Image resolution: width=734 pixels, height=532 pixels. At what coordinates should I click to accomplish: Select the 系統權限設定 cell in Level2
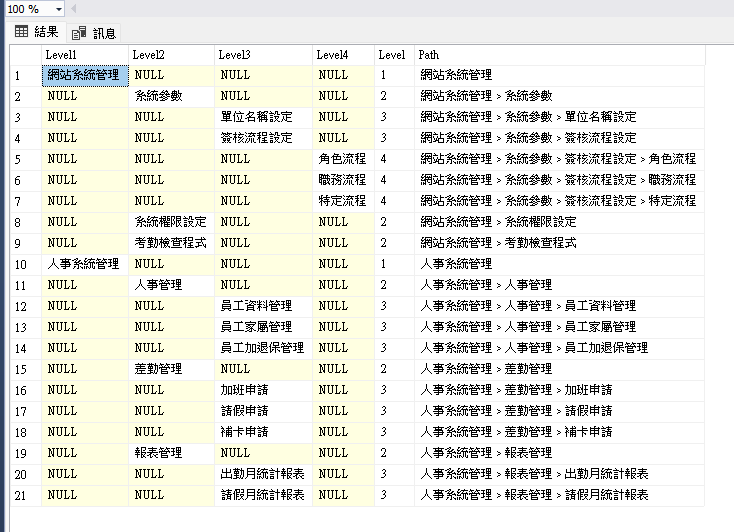[x=171, y=222]
